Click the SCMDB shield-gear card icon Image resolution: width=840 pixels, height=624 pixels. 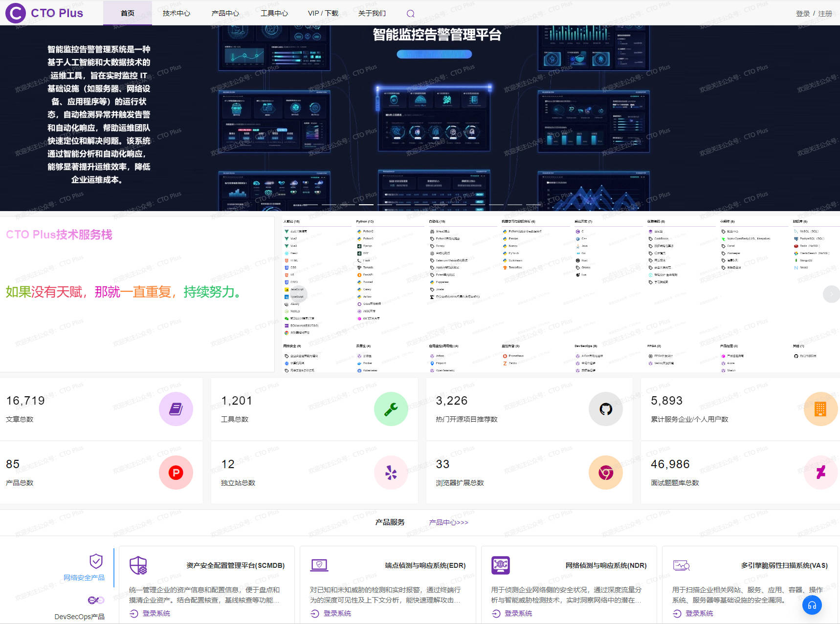(138, 565)
